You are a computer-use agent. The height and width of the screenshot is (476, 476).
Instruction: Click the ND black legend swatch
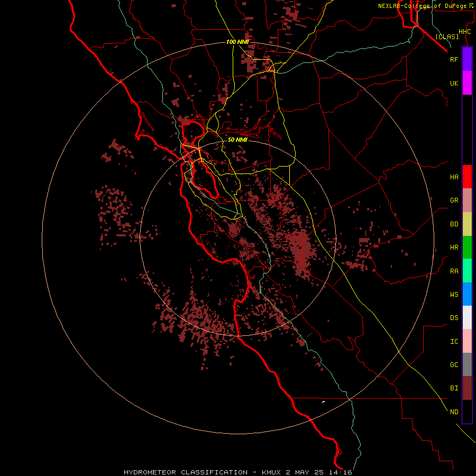click(467, 411)
